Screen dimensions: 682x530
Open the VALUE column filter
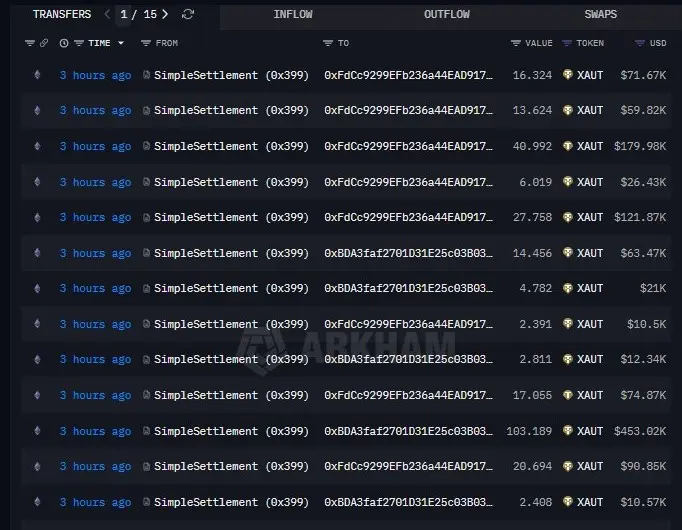coord(516,43)
